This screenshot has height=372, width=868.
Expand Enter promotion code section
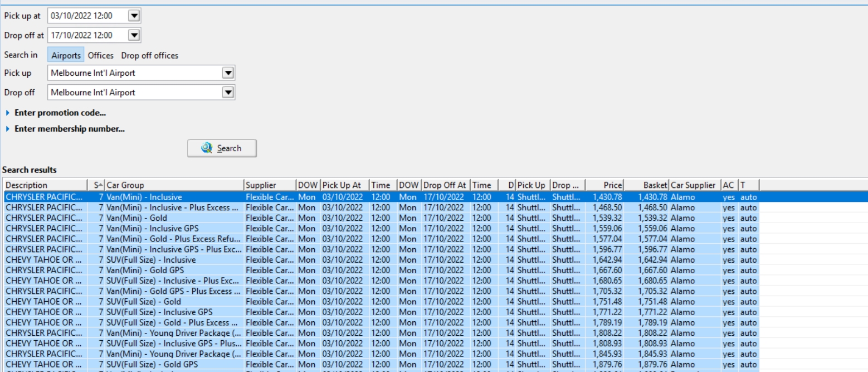click(55, 113)
